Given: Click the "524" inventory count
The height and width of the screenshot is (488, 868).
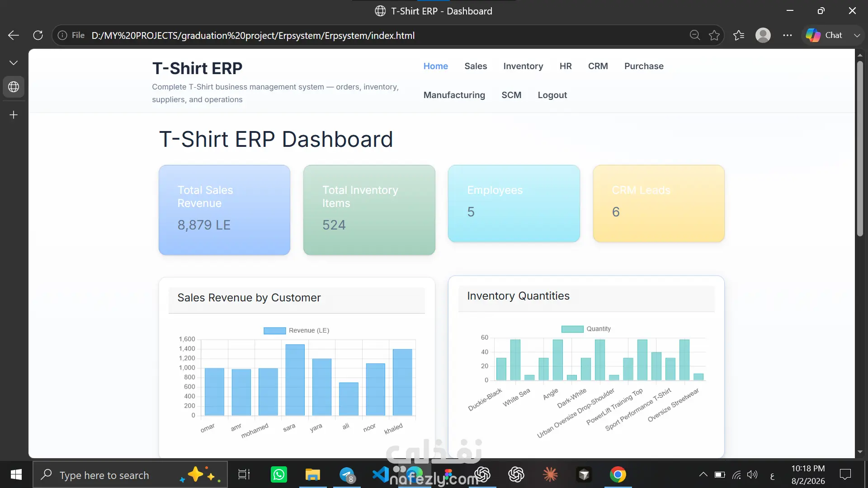Looking at the screenshot, I should pos(334,225).
